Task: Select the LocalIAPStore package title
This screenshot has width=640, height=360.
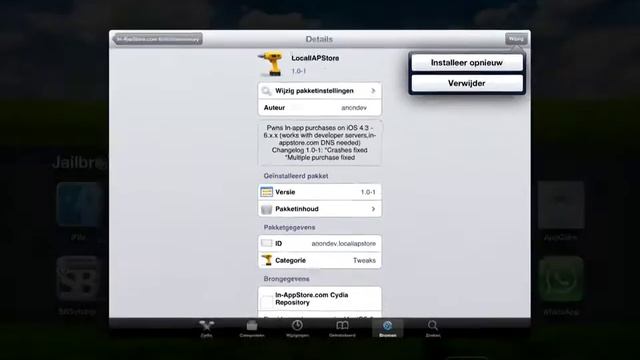Action: [315, 58]
